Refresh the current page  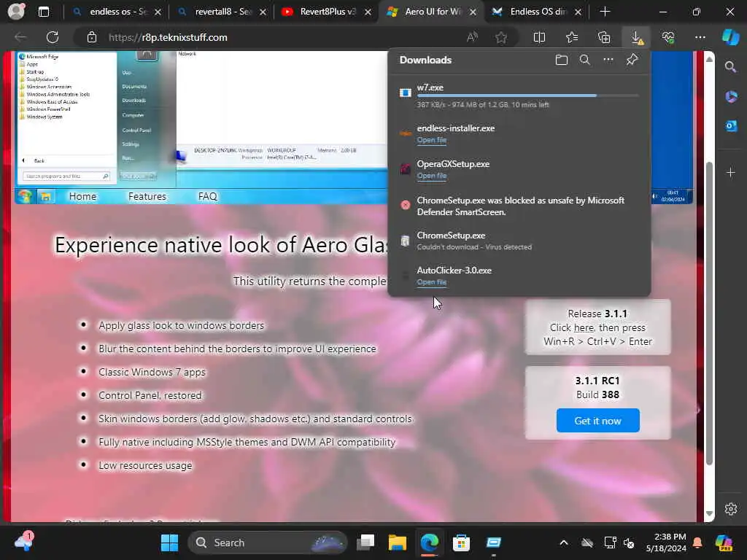tap(53, 37)
